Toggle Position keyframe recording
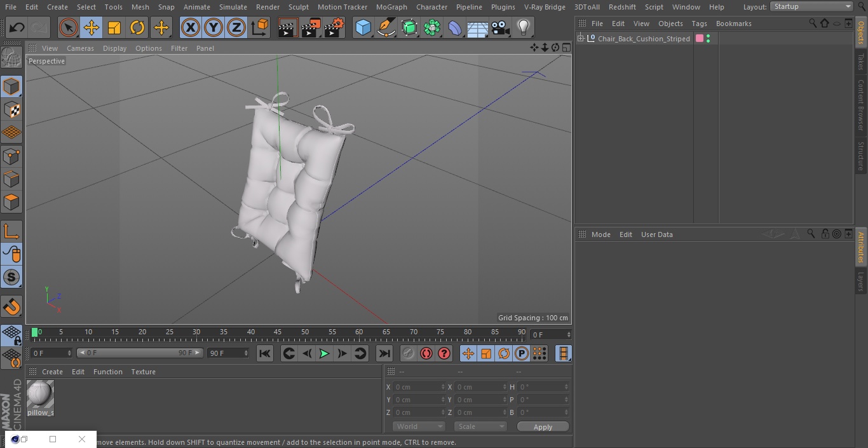Screen dimensions: 868x448 pos(468,353)
